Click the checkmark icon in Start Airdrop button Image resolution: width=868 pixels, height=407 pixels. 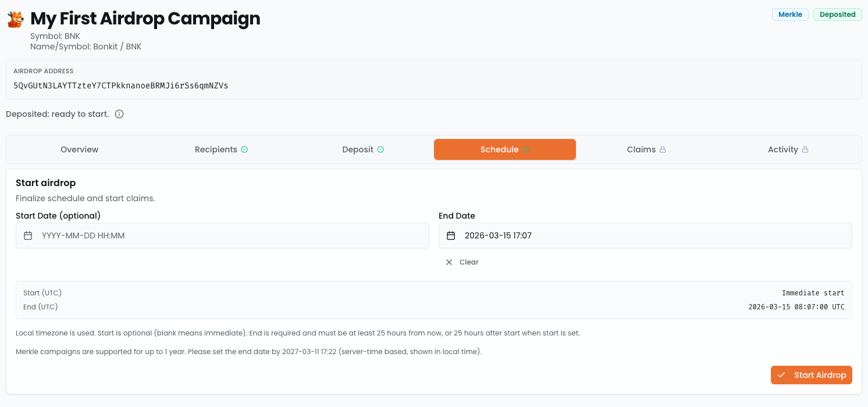(781, 375)
